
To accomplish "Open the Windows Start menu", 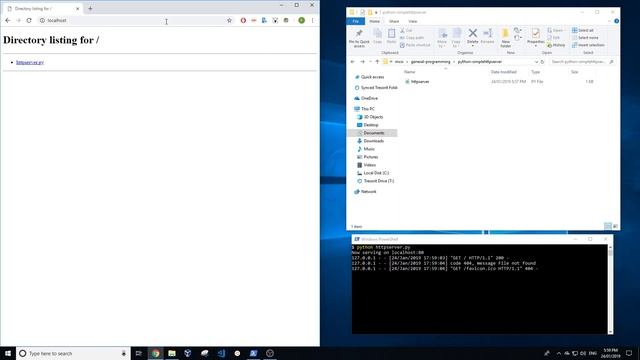I will (8, 353).
